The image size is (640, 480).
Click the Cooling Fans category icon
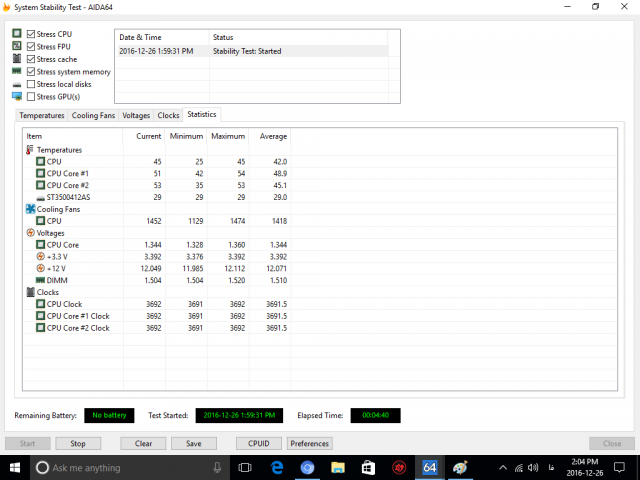point(30,209)
